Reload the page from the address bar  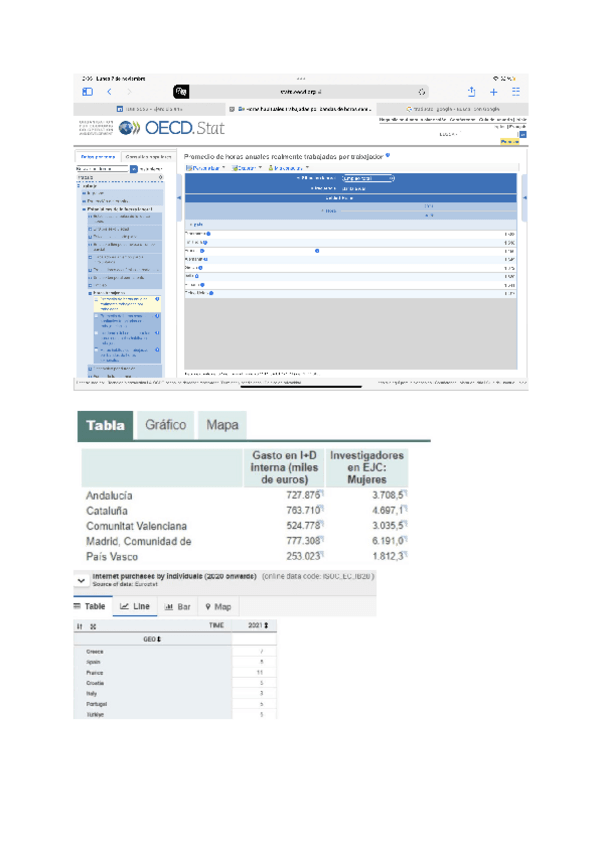(x=422, y=91)
